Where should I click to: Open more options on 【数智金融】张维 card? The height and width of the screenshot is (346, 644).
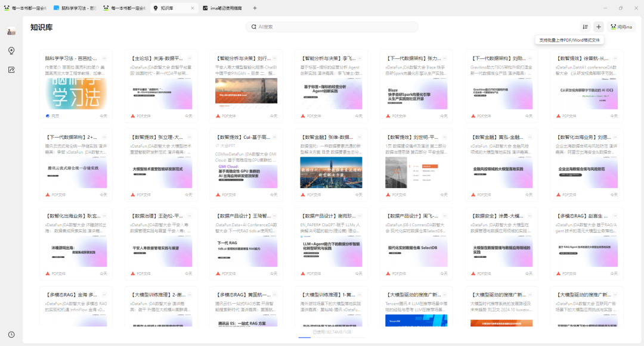pyautogui.click(x=360, y=137)
